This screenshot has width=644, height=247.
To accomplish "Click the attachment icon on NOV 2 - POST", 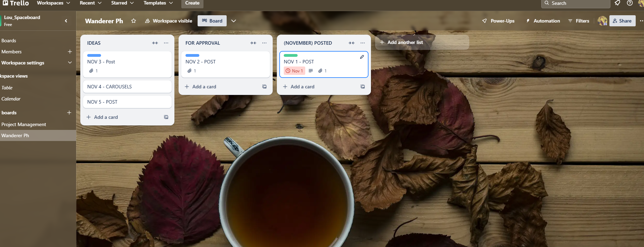I will pyautogui.click(x=190, y=71).
